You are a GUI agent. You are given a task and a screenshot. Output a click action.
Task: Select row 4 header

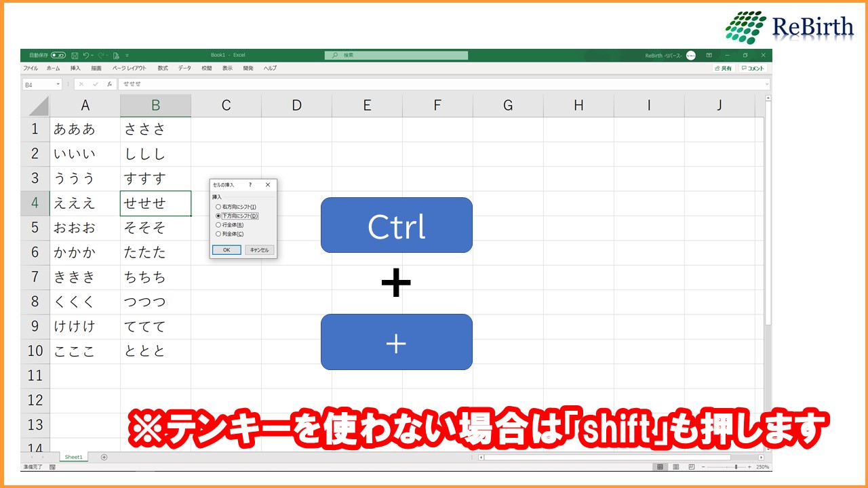tap(35, 203)
